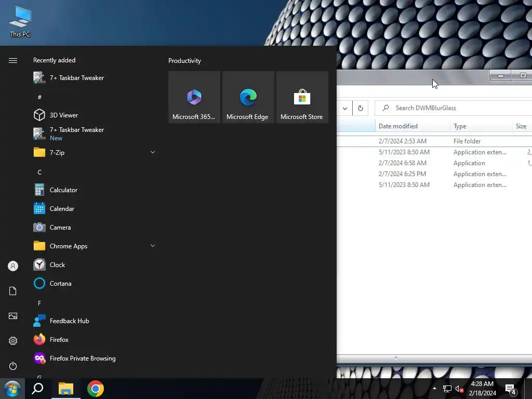Open File Explorer from the taskbar
Image resolution: width=532 pixels, height=399 pixels.
pyautogui.click(x=66, y=389)
